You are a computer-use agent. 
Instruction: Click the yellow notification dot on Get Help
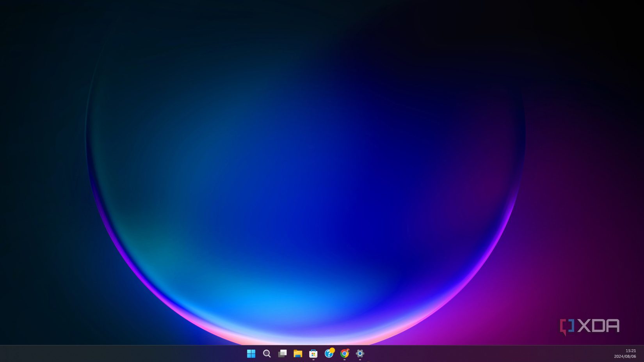point(332,350)
